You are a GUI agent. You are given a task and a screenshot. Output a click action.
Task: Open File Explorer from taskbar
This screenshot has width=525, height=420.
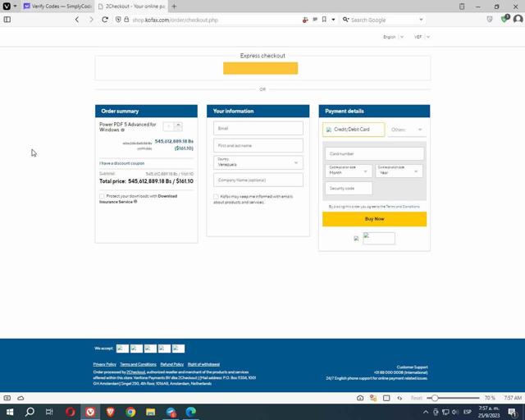point(151,412)
